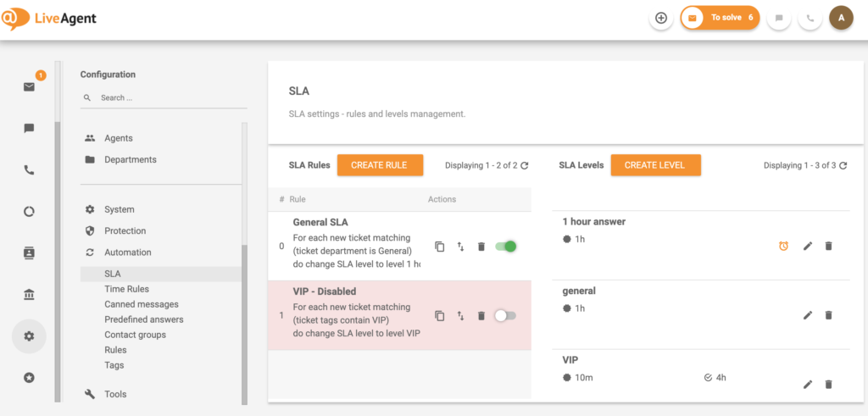Screen dimensions: 868x416
Task: Open the chats icon in left sidebar
Action: [x=29, y=129]
